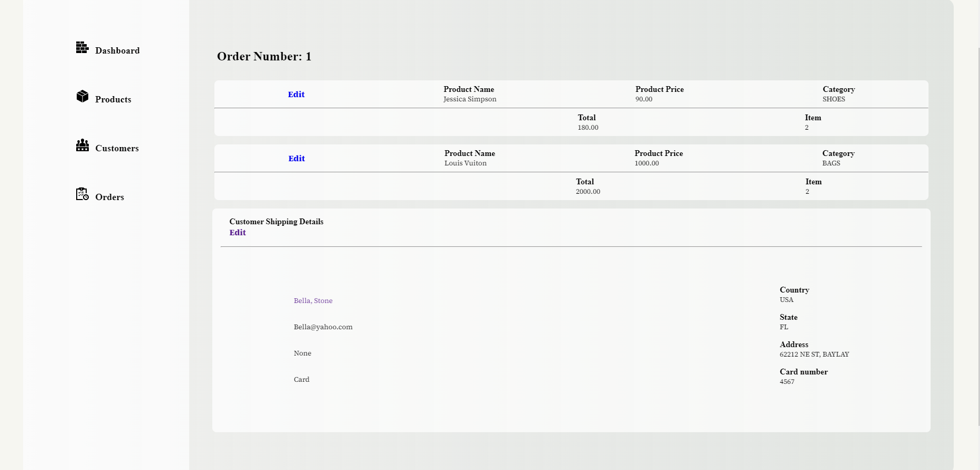The image size is (980, 470).
Task: Click the Orders clipboard icon
Action: 82,194
